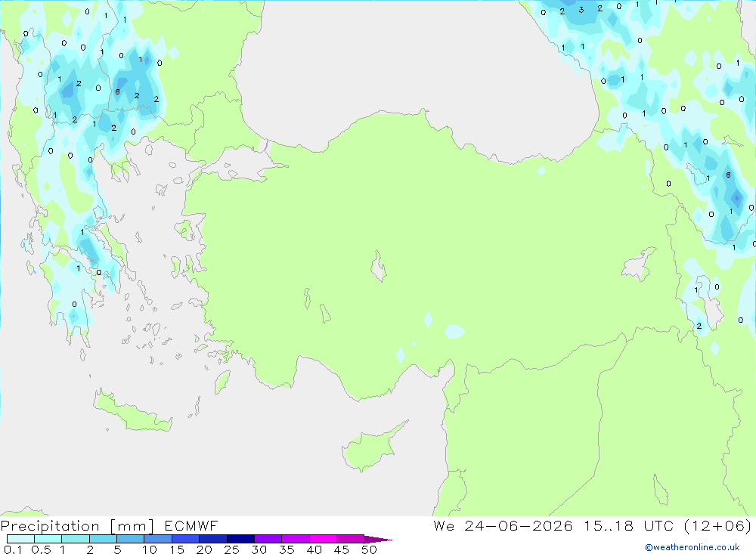Click the 10–15 mm legend color swatch
The image size is (756, 554).
point(158,539)
